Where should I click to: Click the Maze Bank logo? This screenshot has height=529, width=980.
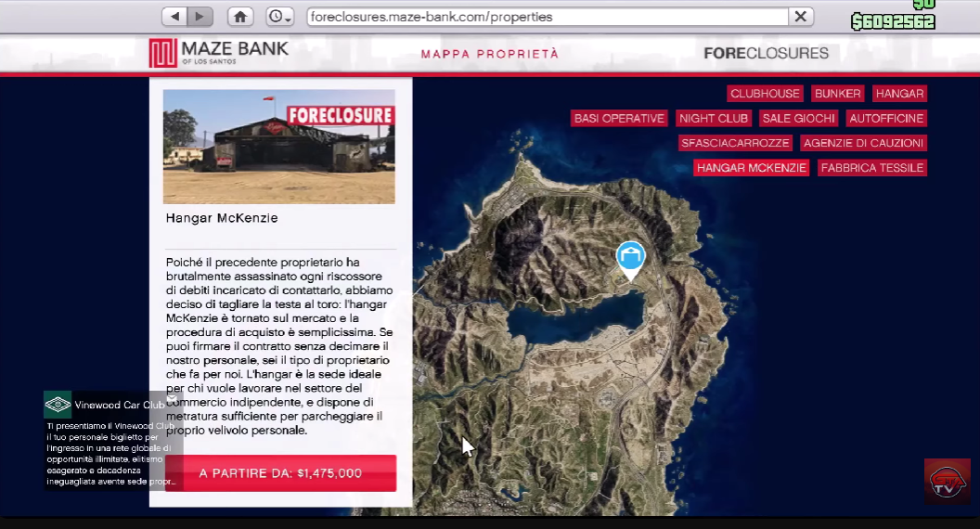point(219,53)
